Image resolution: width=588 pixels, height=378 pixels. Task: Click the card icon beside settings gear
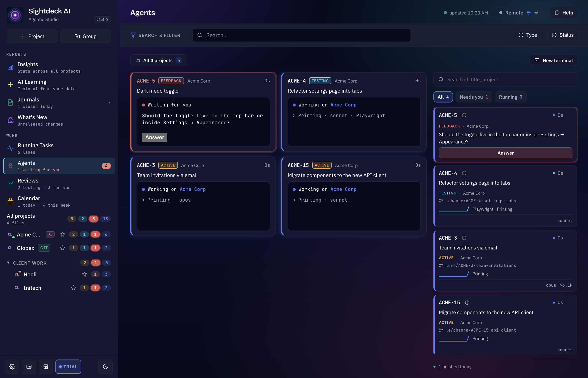29,366
